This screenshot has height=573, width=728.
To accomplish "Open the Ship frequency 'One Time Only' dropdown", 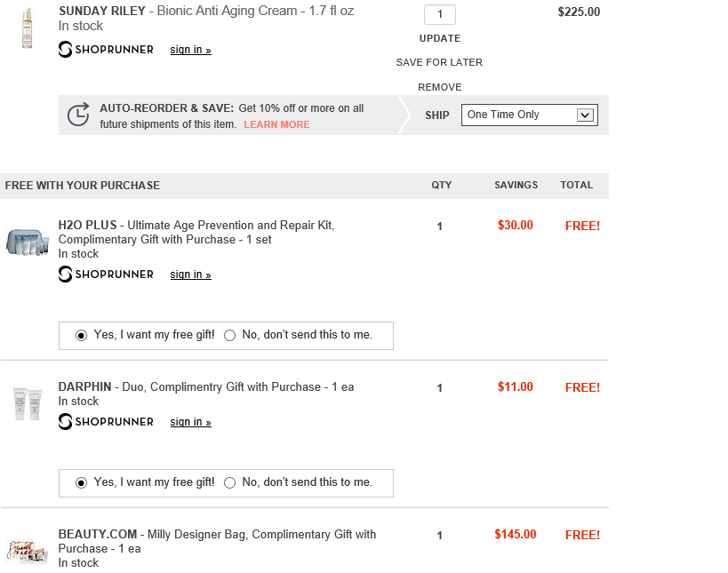I will (x=529, y=115).
